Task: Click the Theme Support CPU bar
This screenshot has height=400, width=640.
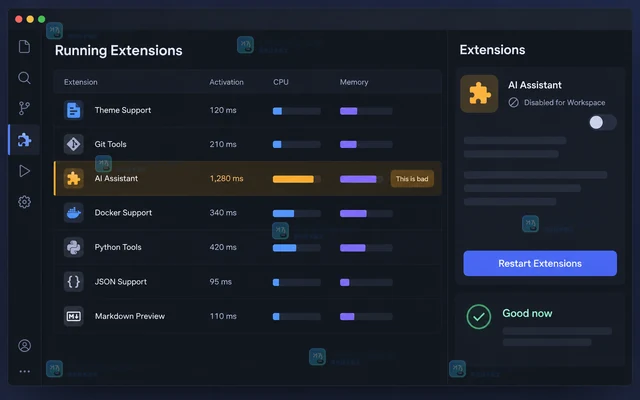Action: tap(297, 111)
